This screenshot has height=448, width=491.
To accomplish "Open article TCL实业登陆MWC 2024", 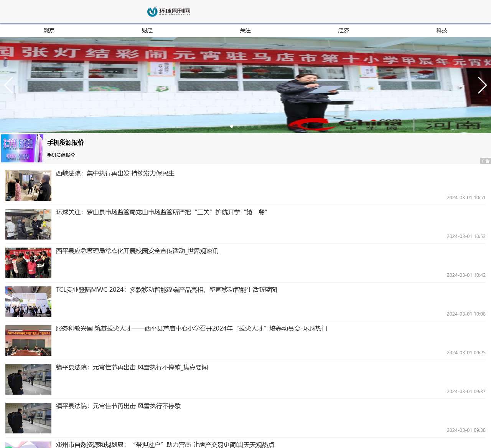I will click(166, 290).
